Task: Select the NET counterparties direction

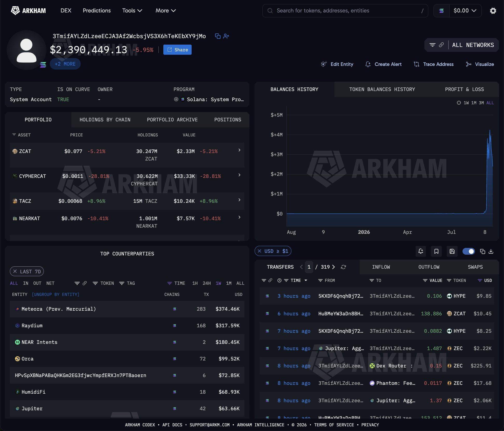Action: click(50, 283)
